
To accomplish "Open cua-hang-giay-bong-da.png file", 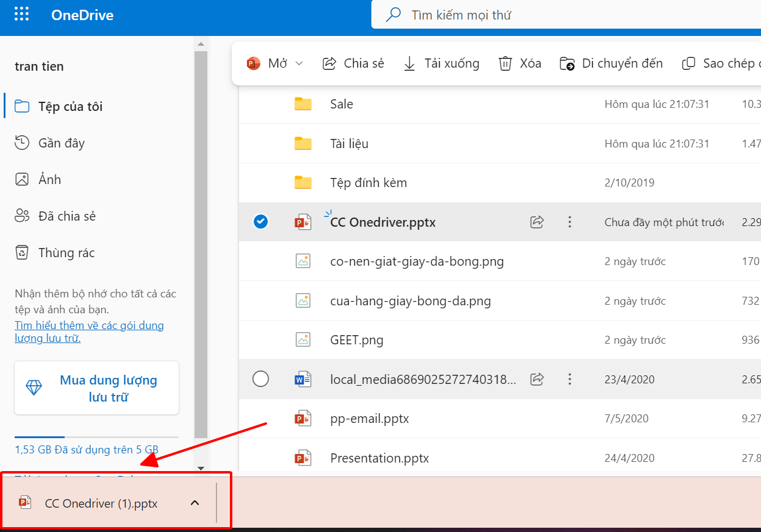I will point(410,301).
